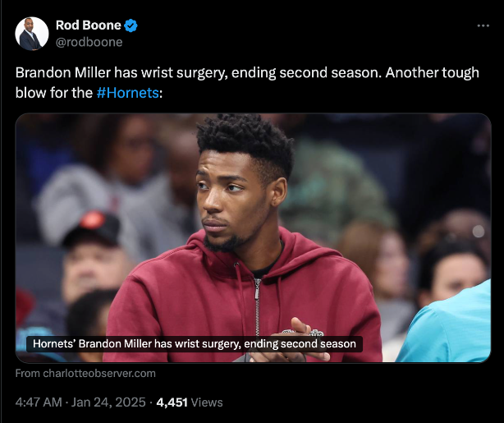
Task: View the 4,451 view count number
Action: (x=172, y=402)
